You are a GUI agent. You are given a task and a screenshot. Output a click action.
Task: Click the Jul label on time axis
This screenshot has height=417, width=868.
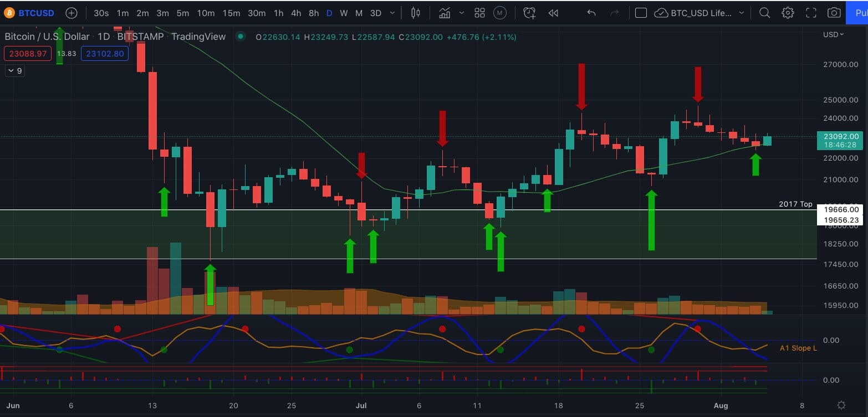click(361, 405)
